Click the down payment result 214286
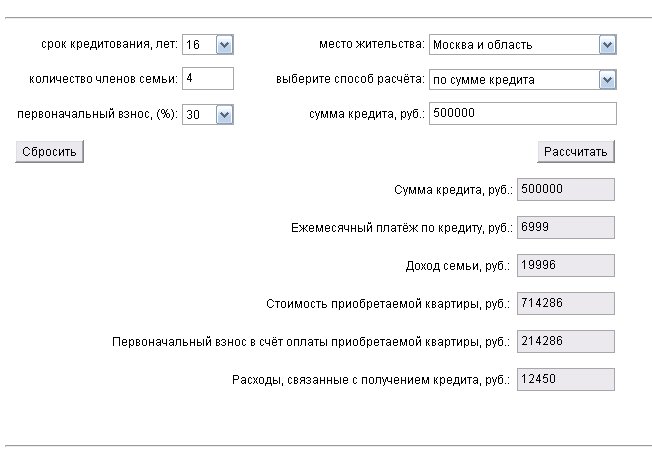This screenshot has width=652, height=463. coord(565,342)
